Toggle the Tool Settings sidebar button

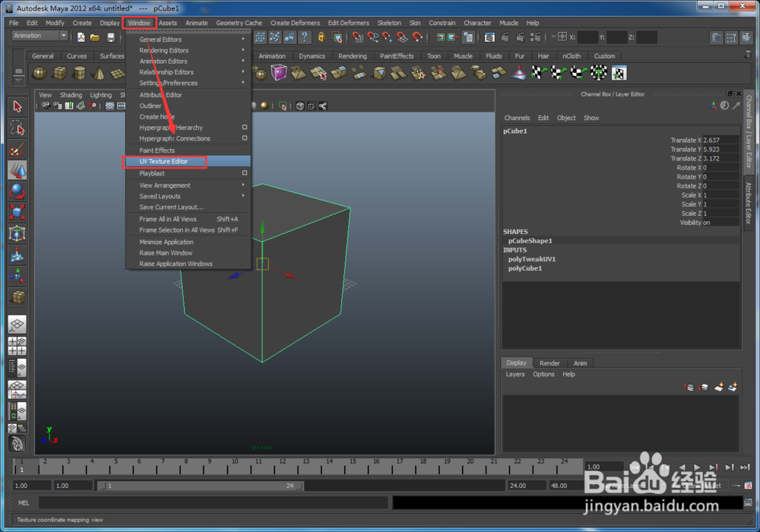[731, 37]
